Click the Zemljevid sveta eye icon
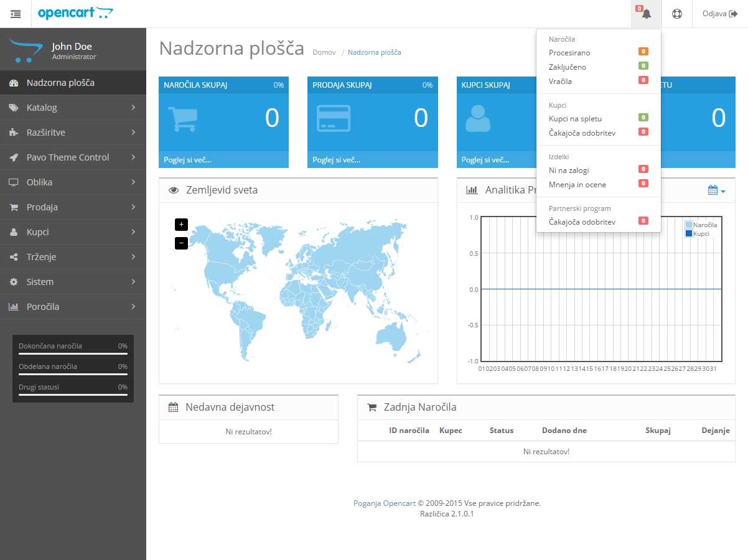Screen dimensions: 748x560 point(175,190)
